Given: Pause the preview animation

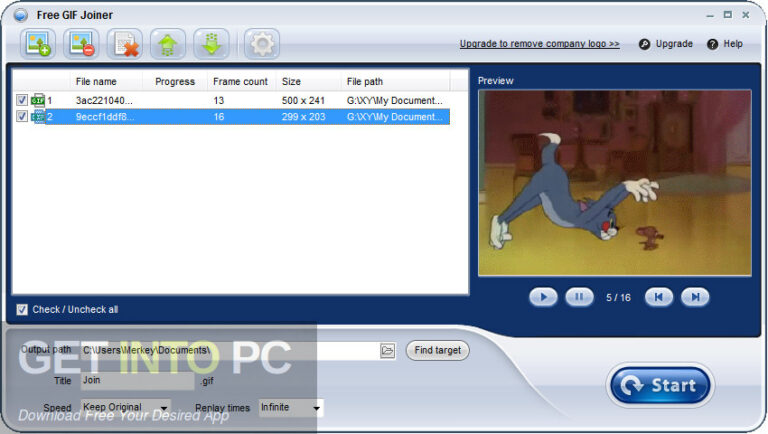Looking at the screenshot, I should [579, 297].
